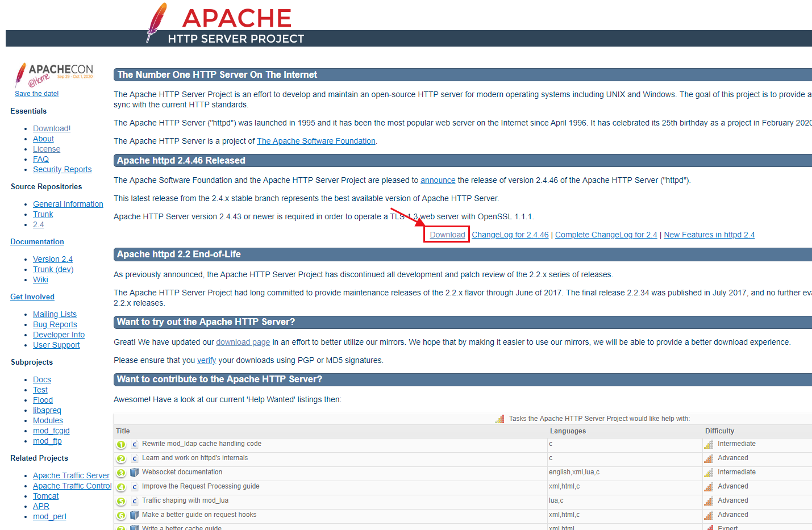This screenshot has height=530, width=812.
Task: Open 'ChangeLog for 2.4.46' link
Action: [510, 235]
